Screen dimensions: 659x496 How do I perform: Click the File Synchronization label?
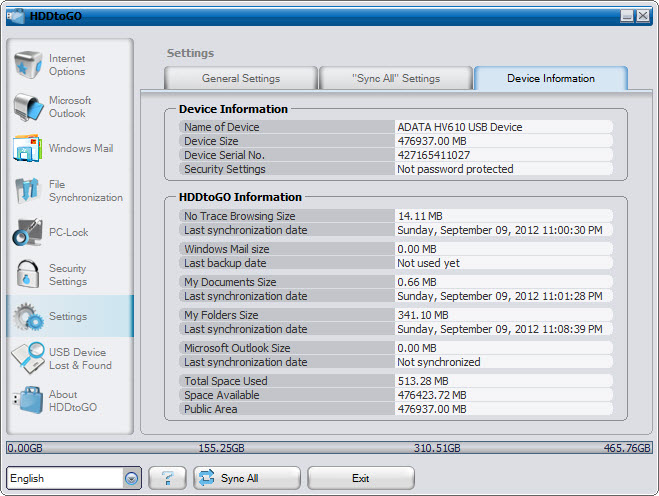pyautogui.click(x=86, y=190)
